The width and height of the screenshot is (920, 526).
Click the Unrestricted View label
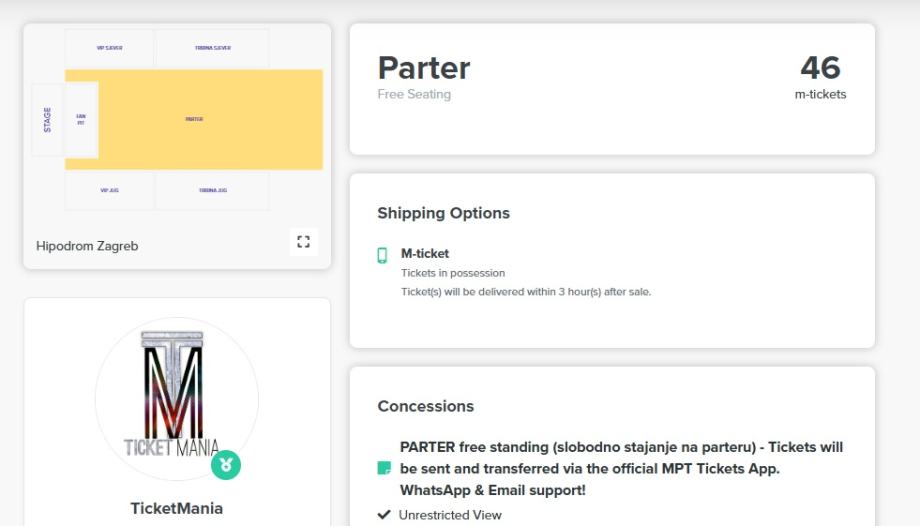[x=450, y=515]
